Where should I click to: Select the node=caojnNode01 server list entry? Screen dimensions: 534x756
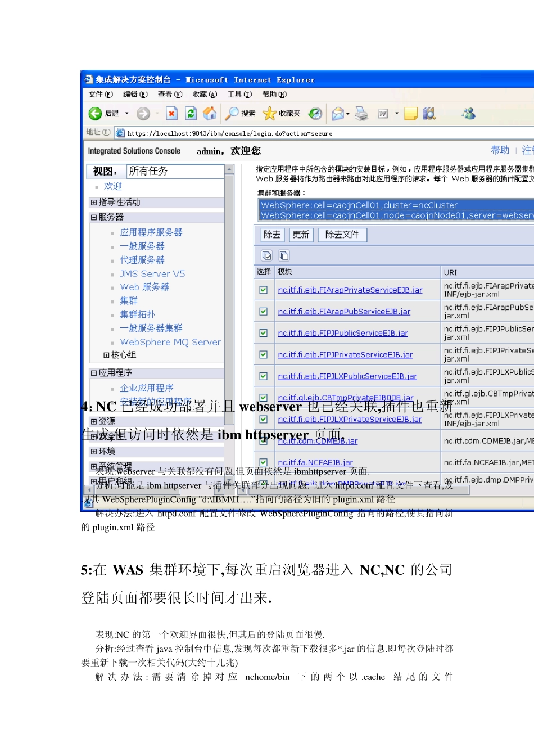point(396,215)
